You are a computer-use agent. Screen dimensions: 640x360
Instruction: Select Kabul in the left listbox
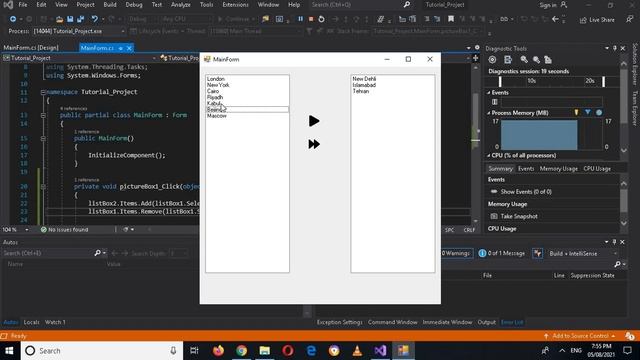point(247,103)
